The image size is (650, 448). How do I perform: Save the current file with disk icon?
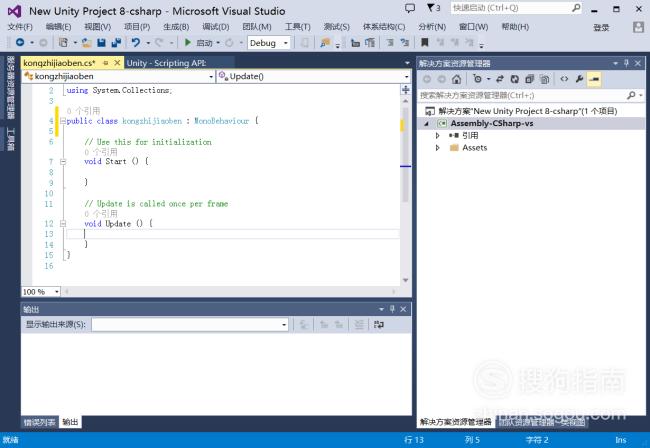click(x=101, y=42)
